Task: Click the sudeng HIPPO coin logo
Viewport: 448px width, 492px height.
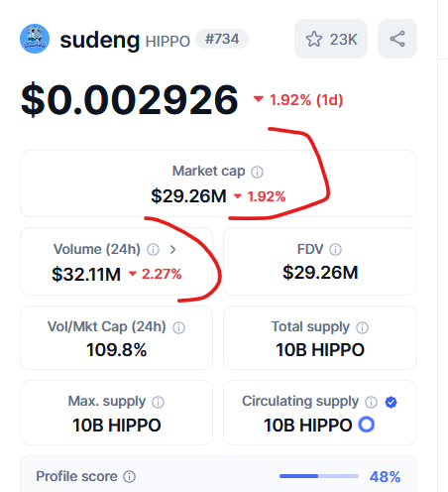Action: coord(35,39)
